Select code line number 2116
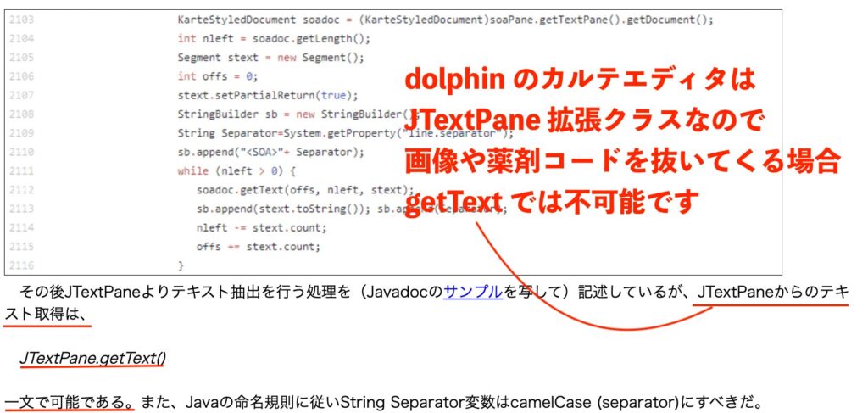The height and width of the screenshot is (413, 868). click(x=21, y=265)
